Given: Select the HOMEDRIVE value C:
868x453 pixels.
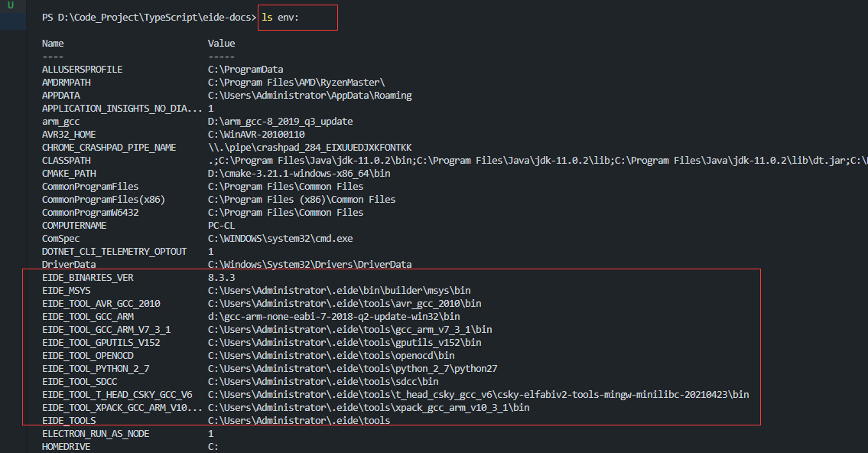Looking at the screenshot, I should click(x=213, y=446).
